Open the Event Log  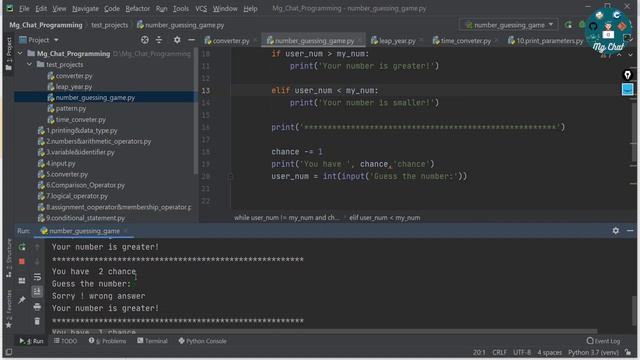click(x=604, y=341)
